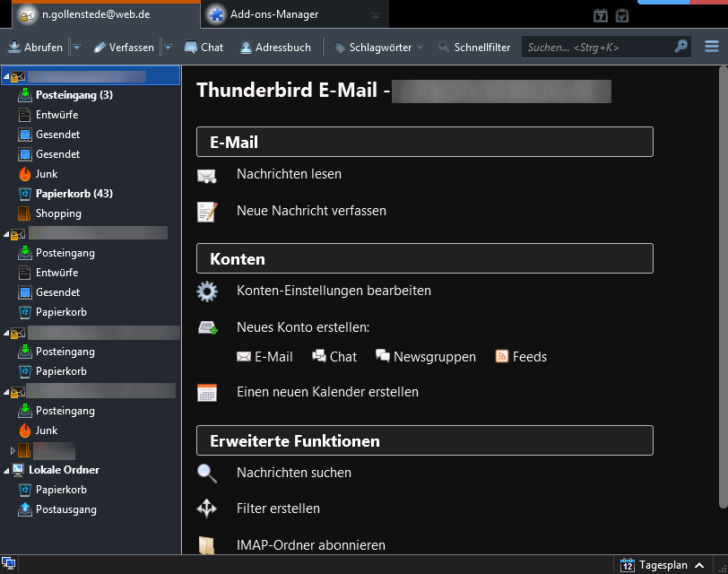Collapse the Lokale Ordner tree entry
The image size is (728, 574).
point(7,469)
